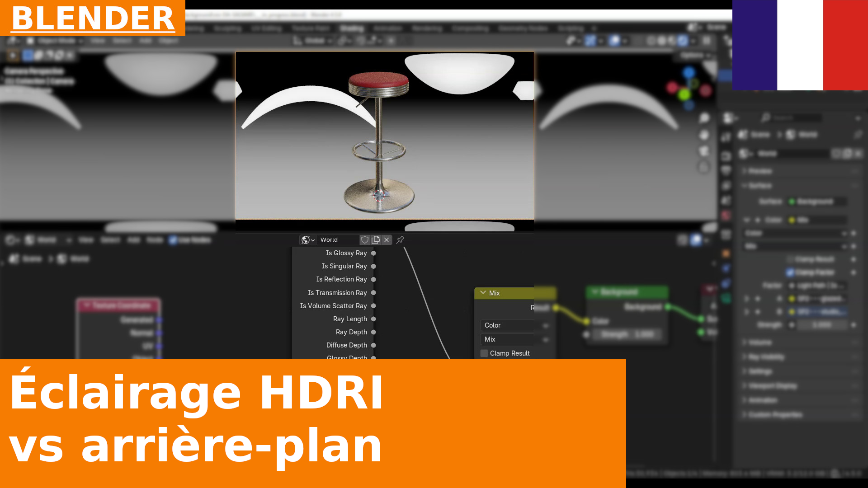Expand the Volume panel in properties
This screenshot has height=488, width=868.
pos(800,343)
